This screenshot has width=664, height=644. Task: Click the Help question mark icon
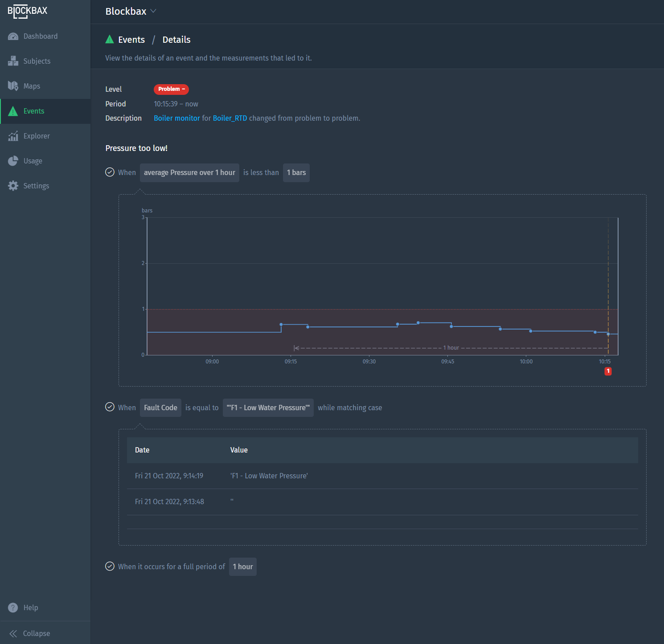[x=13, y=608]
